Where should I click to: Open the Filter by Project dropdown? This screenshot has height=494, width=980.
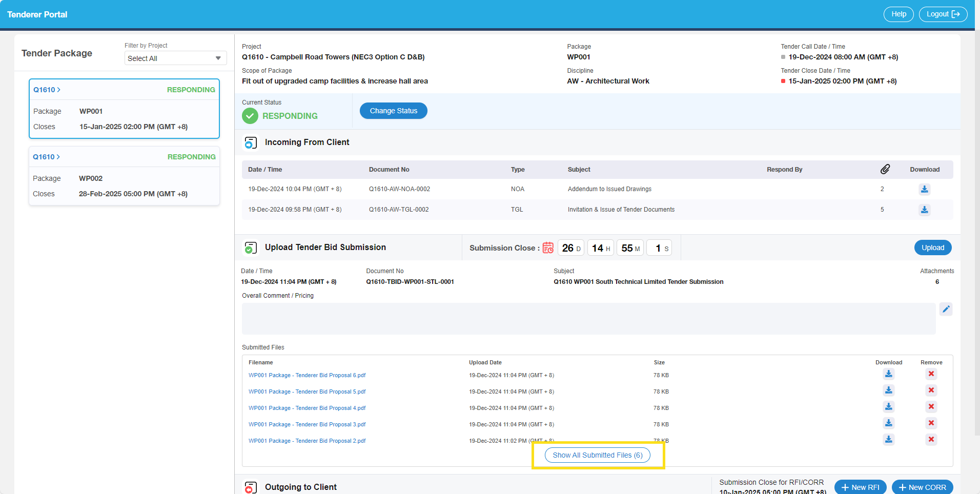[175, 58]
